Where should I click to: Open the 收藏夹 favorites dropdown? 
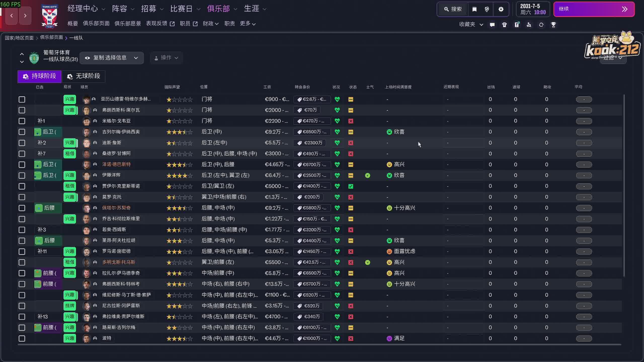tap(471, 25)
